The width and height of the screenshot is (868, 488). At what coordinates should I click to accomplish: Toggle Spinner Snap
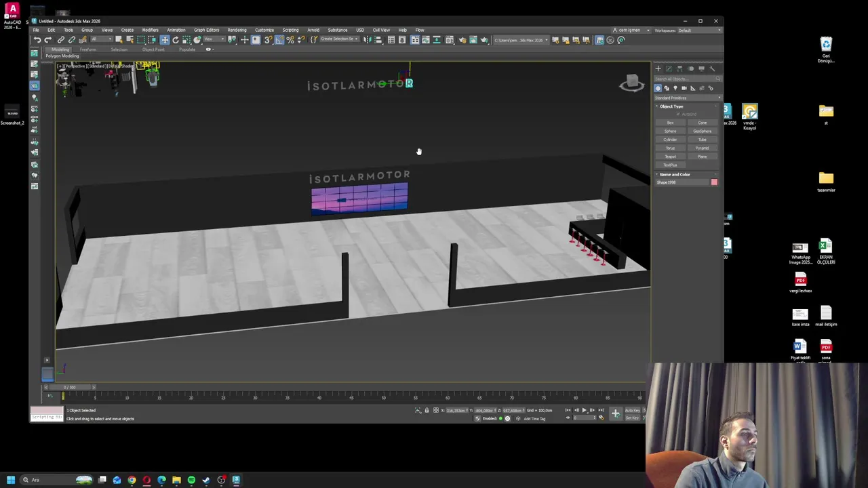pos(301,39)
